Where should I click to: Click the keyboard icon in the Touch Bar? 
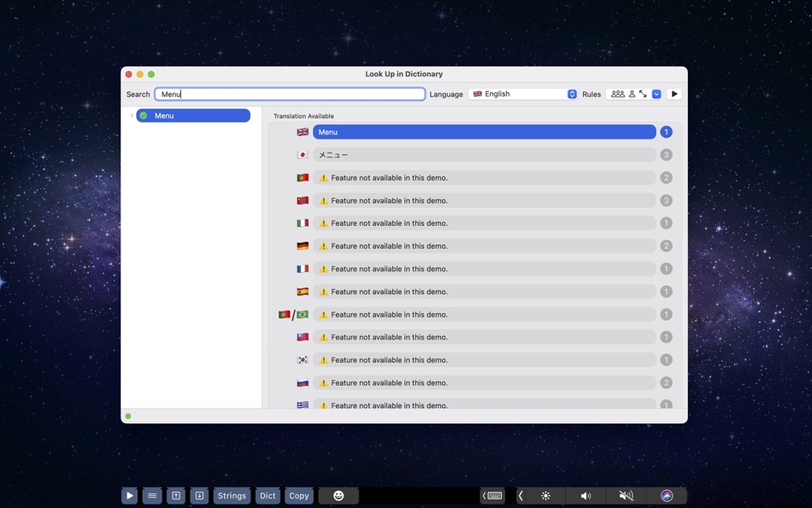point(492,496)
